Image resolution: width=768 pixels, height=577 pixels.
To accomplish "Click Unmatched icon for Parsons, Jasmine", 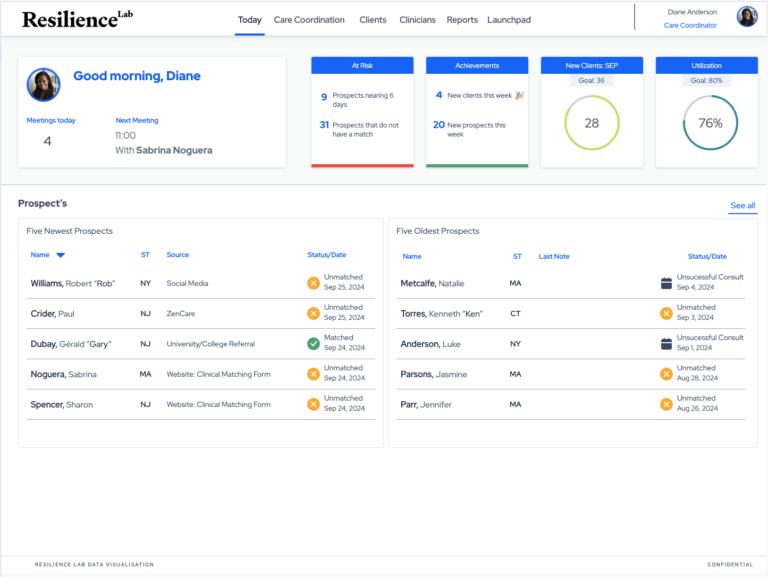I will point(666,374).
